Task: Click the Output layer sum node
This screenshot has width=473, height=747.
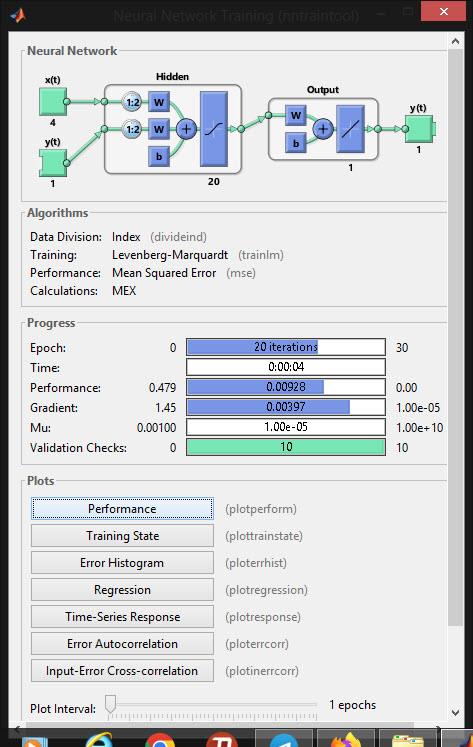Action: 323,129
